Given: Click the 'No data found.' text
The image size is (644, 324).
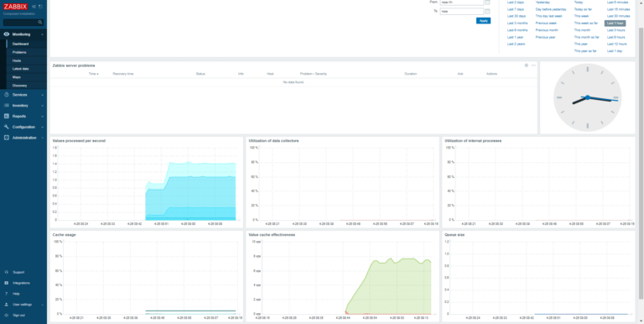Looking at the screenshot, I should tap(293, 82).
